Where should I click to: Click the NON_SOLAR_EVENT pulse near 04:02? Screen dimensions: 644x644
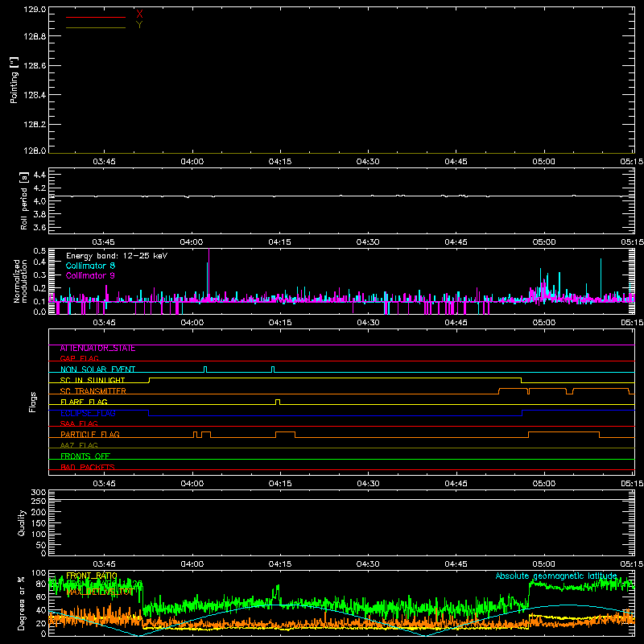pyautogui.click(x=205, y=369)
